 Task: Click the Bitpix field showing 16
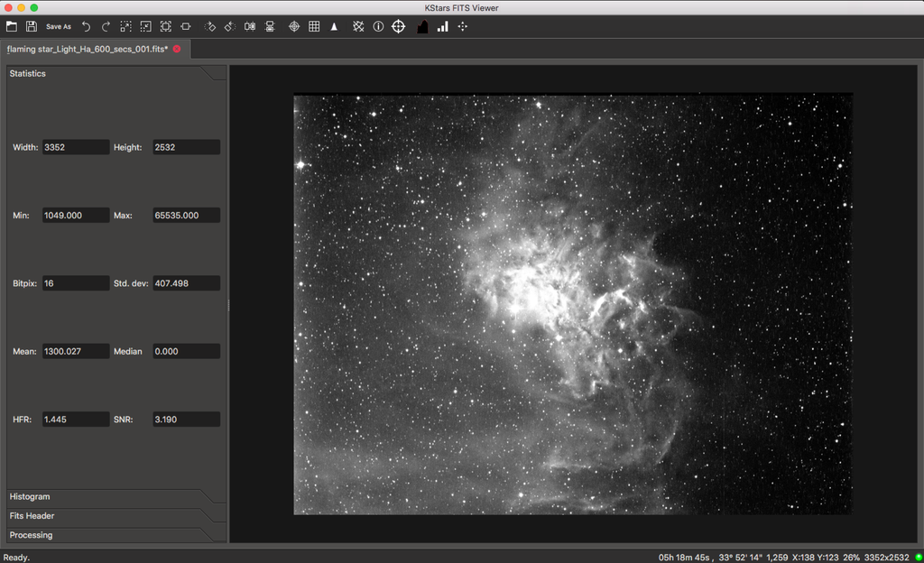76,283
